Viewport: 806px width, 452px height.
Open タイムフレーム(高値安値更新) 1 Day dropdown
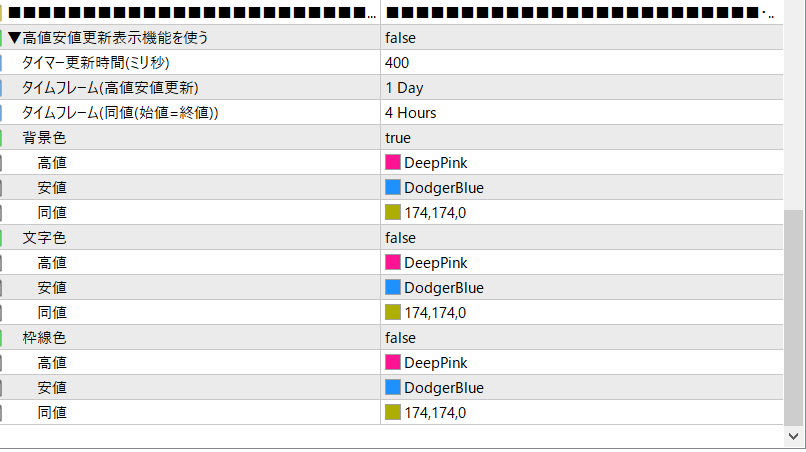[580, 88]
